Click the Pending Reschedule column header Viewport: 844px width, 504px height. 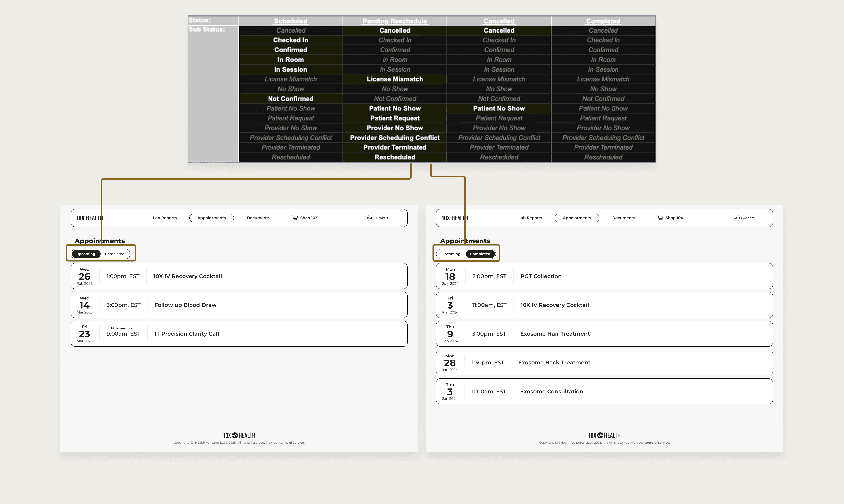(x=394, y=21)
